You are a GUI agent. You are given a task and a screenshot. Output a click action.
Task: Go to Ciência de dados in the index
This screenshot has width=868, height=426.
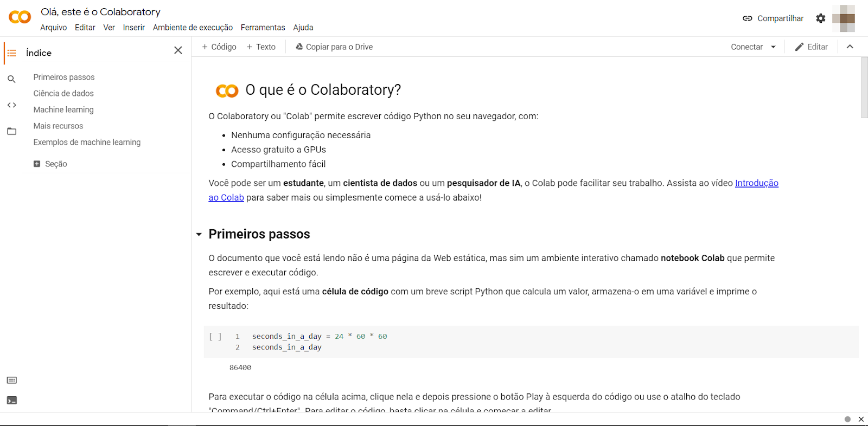coord(63,93)
